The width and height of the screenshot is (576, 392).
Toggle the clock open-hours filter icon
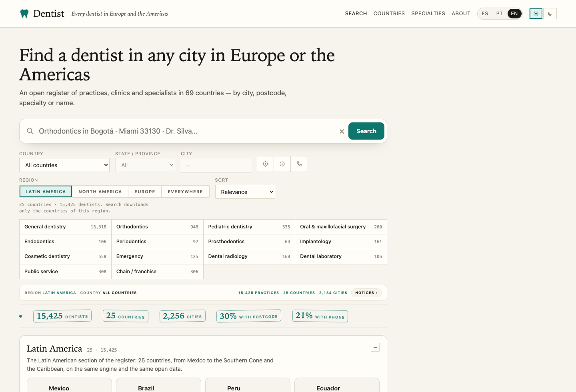pos(282,164)
